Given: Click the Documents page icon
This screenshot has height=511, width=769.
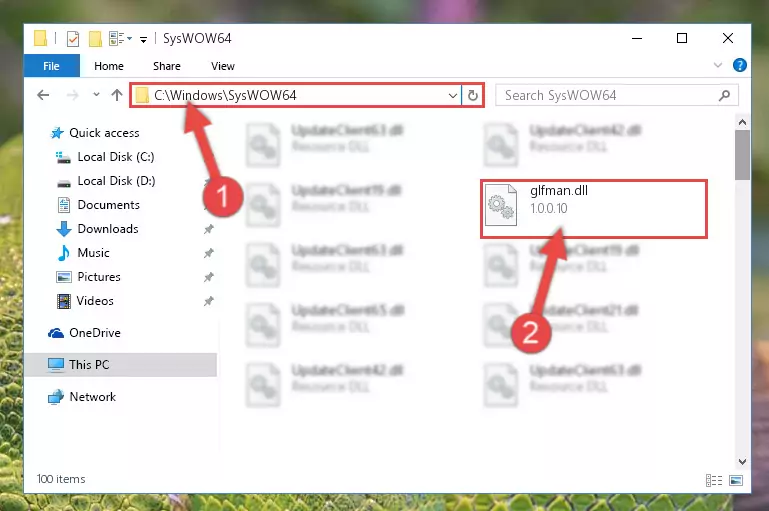Looking at the screenshot, I should [x=64, y=205].
